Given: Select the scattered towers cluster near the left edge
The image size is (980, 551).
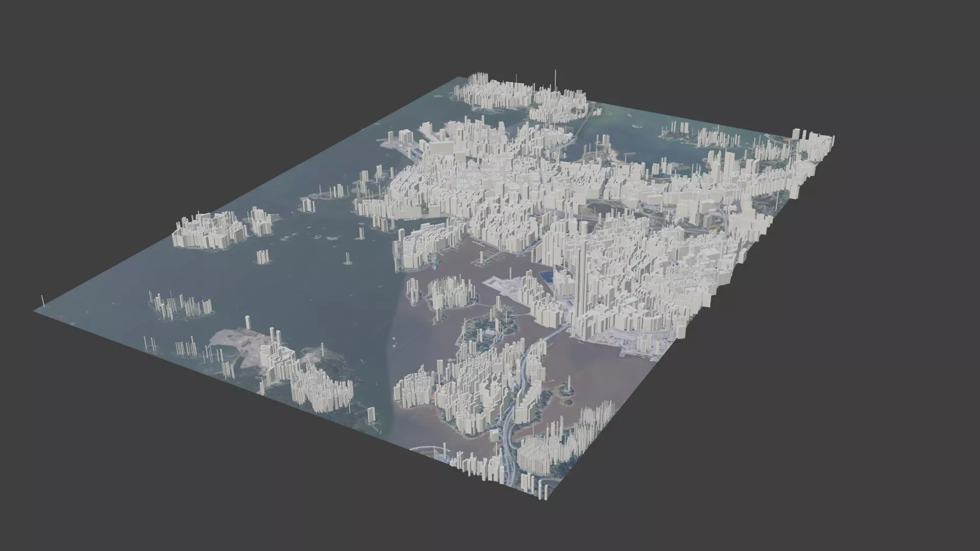Looking at the screenshot, I should click(181, 306).
